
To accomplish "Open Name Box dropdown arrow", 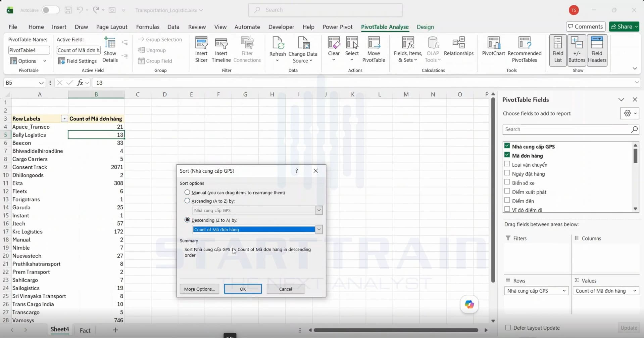I will [x=41, y=83].
